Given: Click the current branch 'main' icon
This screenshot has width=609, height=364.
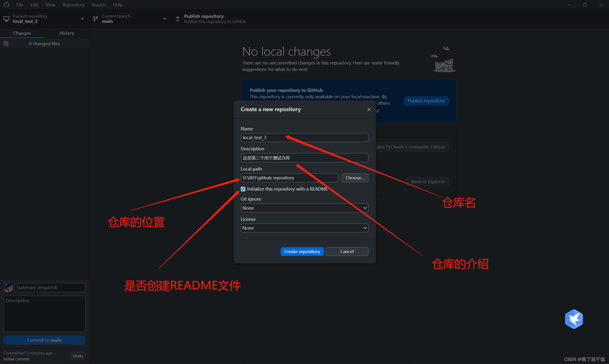Looking at the screenshot, I should click(95, 19).
